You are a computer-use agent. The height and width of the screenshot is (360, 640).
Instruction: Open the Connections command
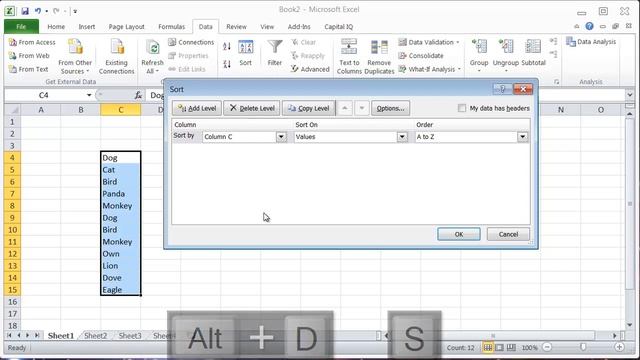coord(191,42)
